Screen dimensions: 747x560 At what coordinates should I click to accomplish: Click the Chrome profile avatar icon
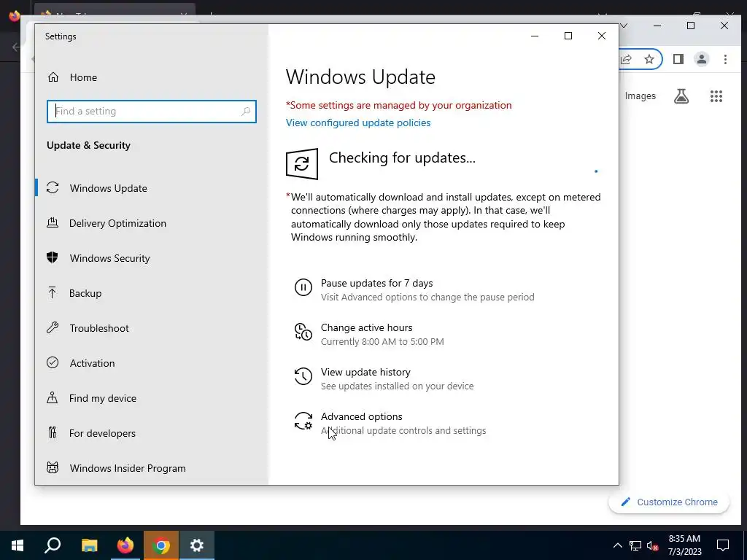(x=702, y=59)
